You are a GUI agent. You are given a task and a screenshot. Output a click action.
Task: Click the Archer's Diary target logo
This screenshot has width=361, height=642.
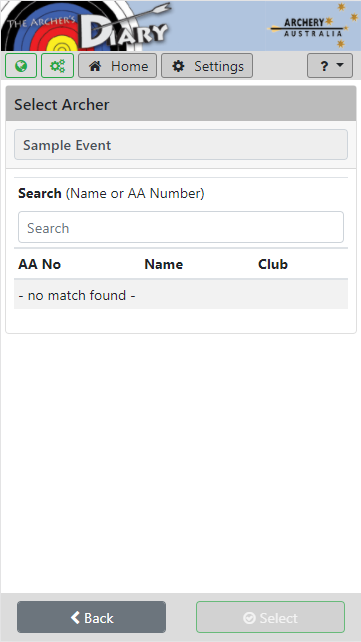86,25
